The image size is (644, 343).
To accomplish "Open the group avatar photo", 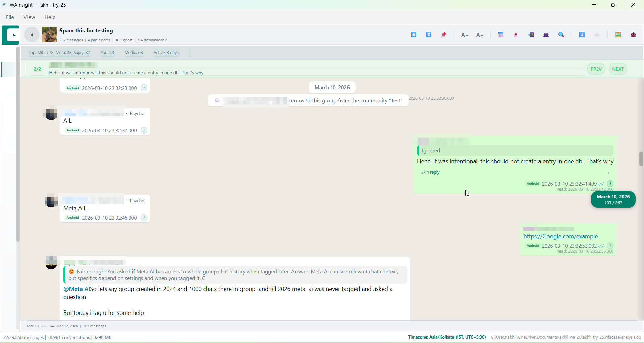I will coord(49,35).
